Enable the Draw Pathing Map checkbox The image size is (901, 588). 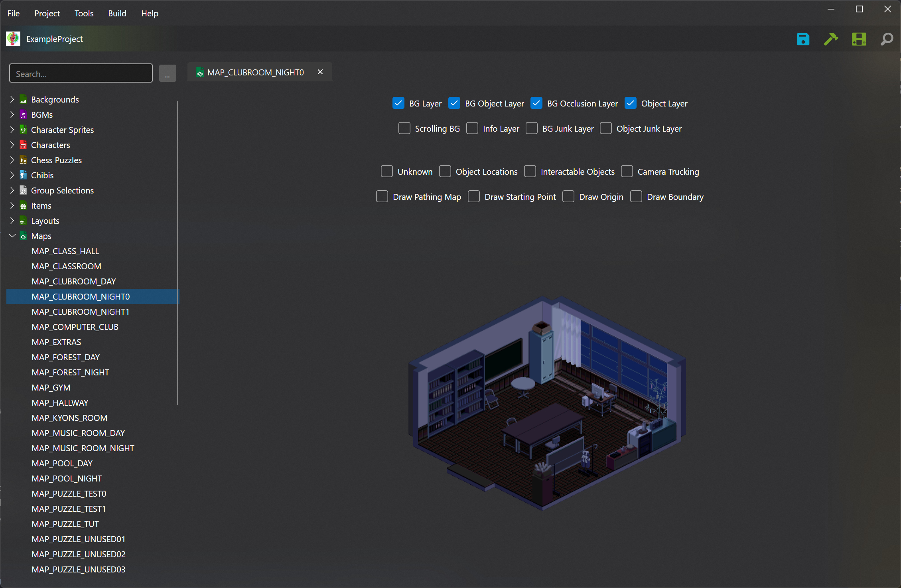coord(382,197)
